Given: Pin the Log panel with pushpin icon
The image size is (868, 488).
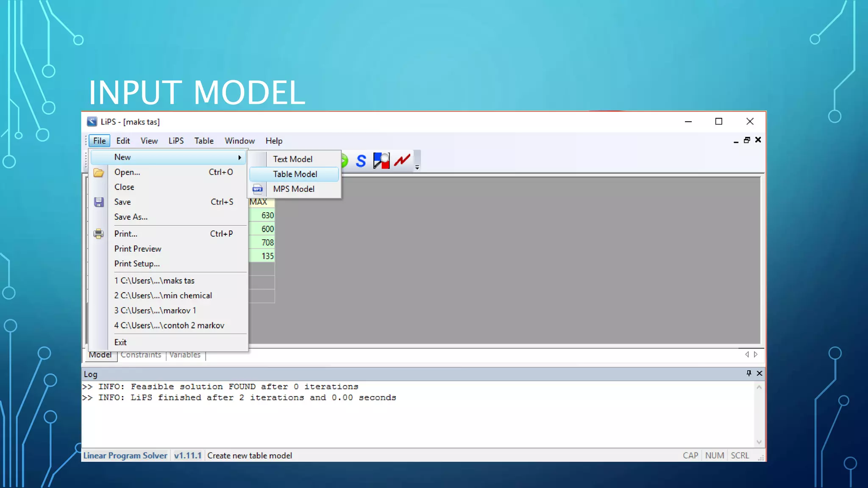Looking at the screenshot, I should click(x=749, y=373).
